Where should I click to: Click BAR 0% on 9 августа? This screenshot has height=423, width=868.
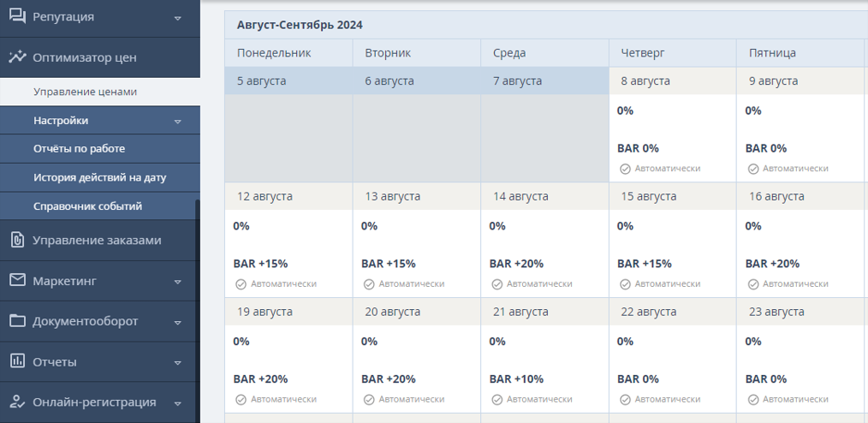coord(765,148)
